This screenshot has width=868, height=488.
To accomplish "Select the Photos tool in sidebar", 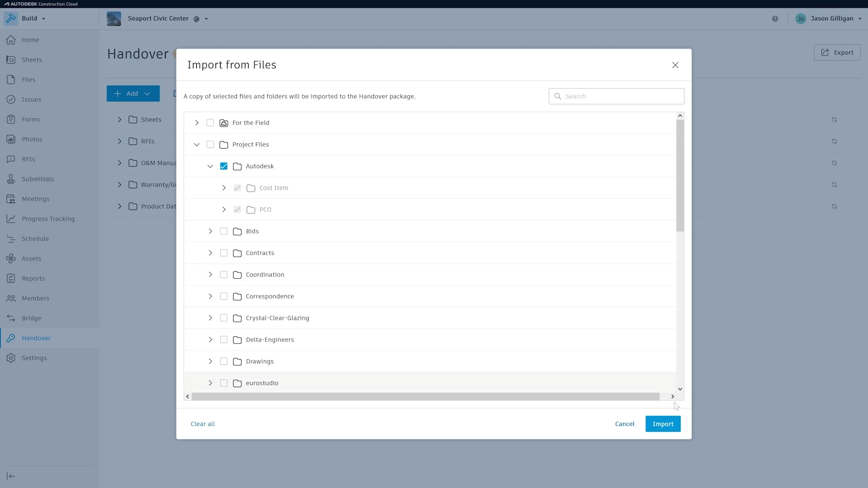I will point(32,139).
